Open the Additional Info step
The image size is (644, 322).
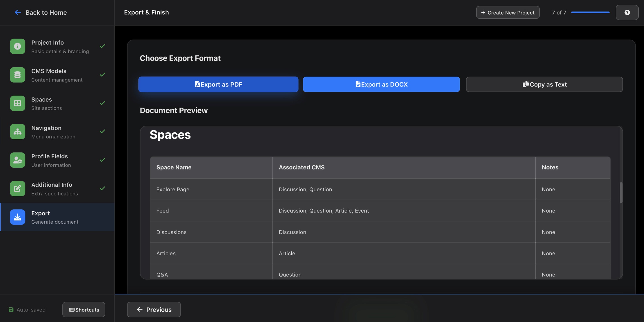(x=57, y=188)
